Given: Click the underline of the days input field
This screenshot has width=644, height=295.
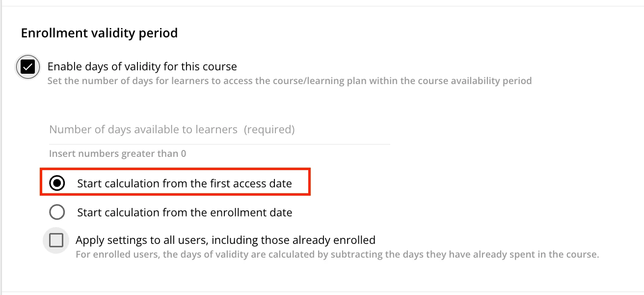Looking at the screenshot, I should (x=219, y=144).
